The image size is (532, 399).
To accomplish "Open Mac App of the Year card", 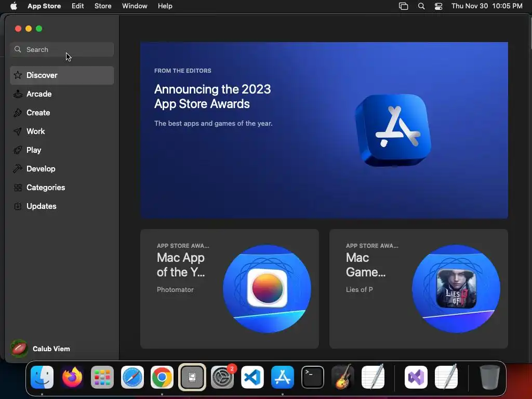I will (x=229, y=289).
